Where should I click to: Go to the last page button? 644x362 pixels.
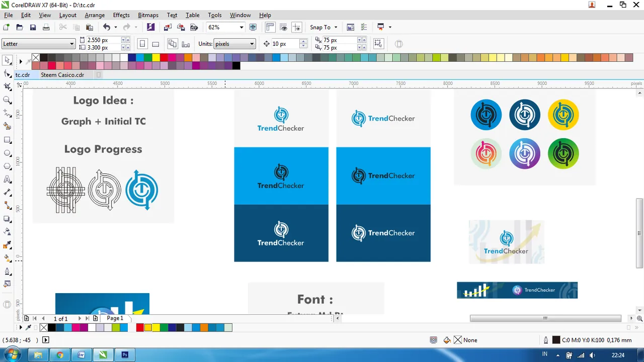click(x=88, y=318)
